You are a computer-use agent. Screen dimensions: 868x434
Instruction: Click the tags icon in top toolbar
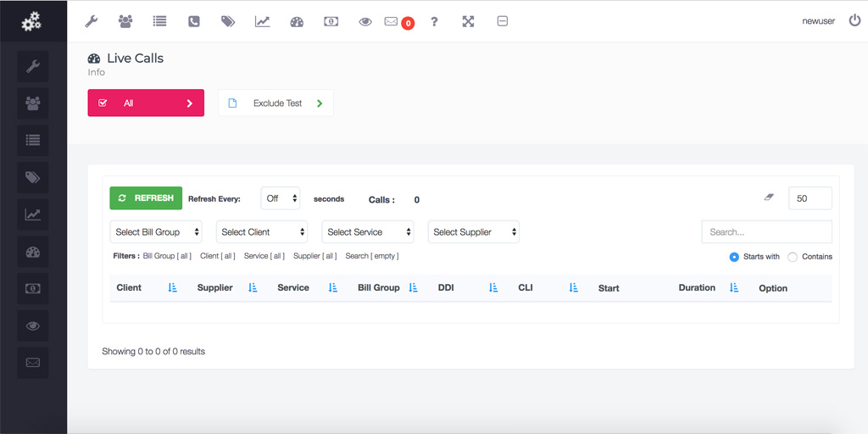(x=228, y=21)
